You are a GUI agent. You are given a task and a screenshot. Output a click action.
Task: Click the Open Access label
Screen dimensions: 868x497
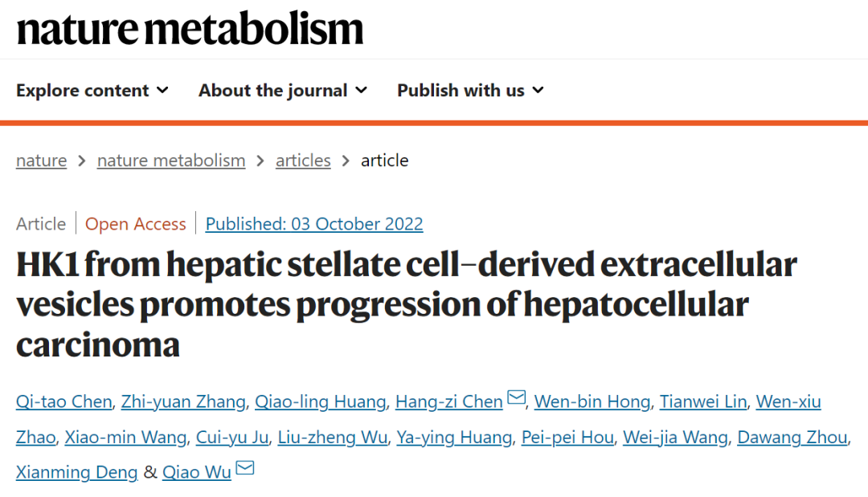pos(135,223)
